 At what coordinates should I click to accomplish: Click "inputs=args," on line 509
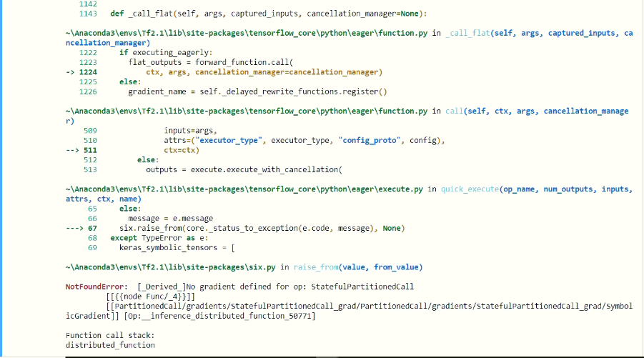pyautogui.click(x=190, y=131)
